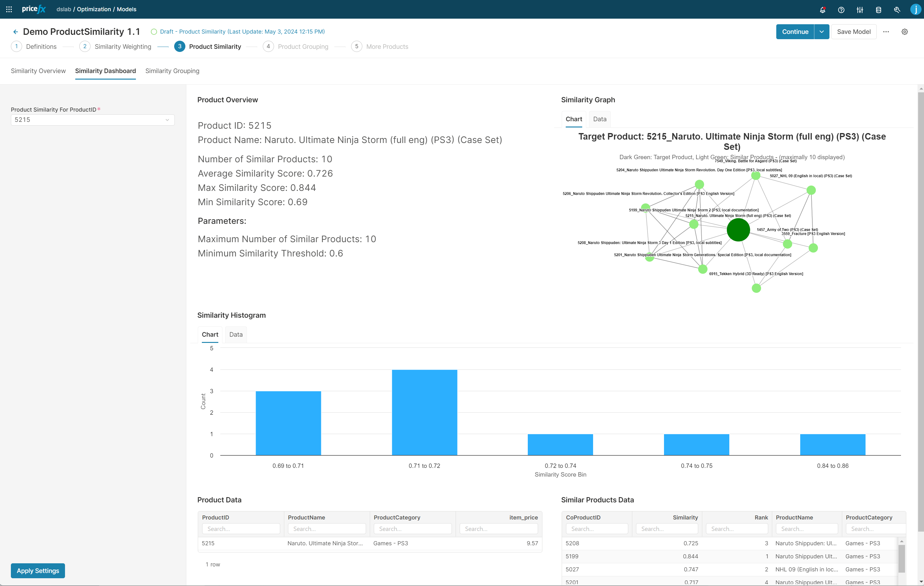The image size is (924, 586).
Task: Click the Apply Settings button
Action: click(x=38, y=571)
